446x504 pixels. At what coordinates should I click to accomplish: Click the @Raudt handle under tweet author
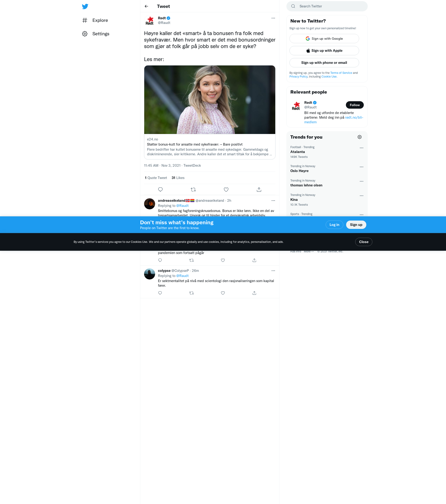164,23
